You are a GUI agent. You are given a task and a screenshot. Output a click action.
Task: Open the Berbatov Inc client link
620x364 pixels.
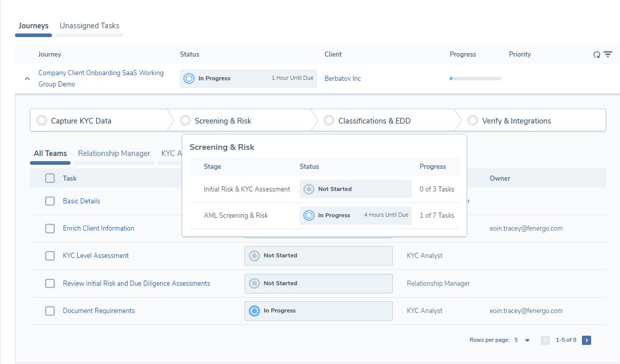point(342,79)
